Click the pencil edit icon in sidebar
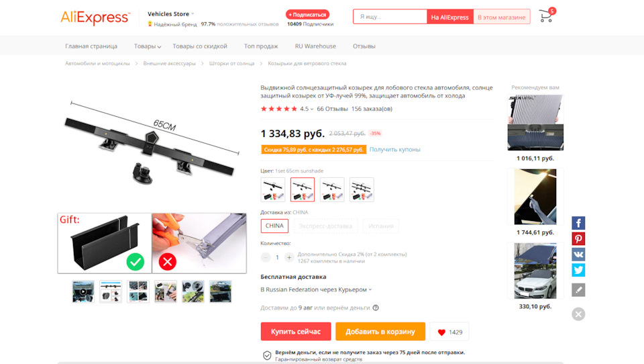 (x=578, y=290)
